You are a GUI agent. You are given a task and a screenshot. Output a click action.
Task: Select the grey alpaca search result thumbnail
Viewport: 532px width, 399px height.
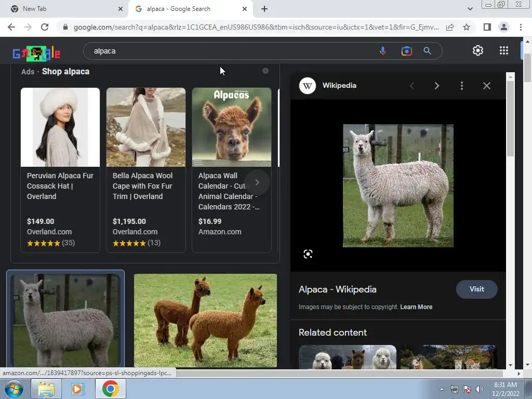pos(66,320)
